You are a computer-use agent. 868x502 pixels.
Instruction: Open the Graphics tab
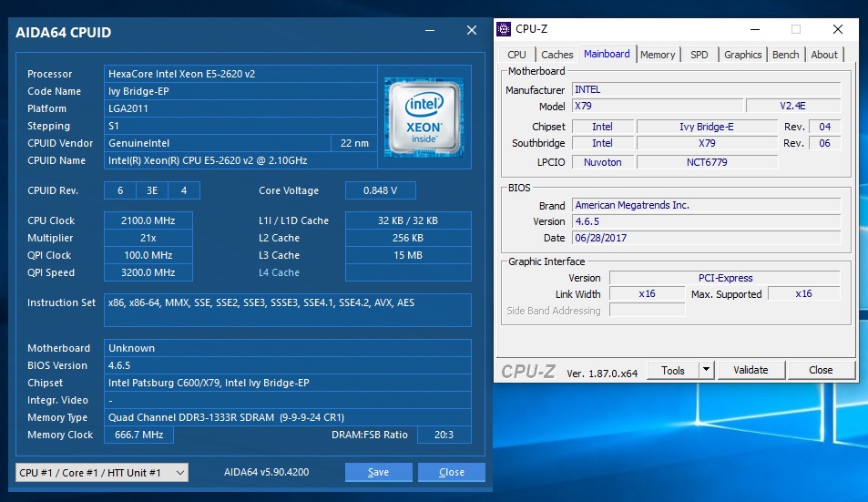[x=743, y=55]
